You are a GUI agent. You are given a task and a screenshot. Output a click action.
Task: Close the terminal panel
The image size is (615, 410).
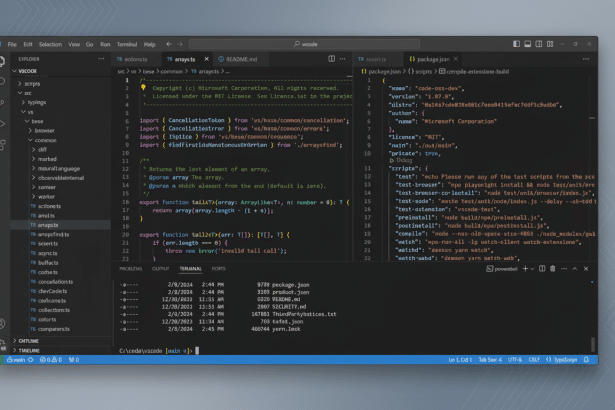pyautogui.click(x=586, y=269)
